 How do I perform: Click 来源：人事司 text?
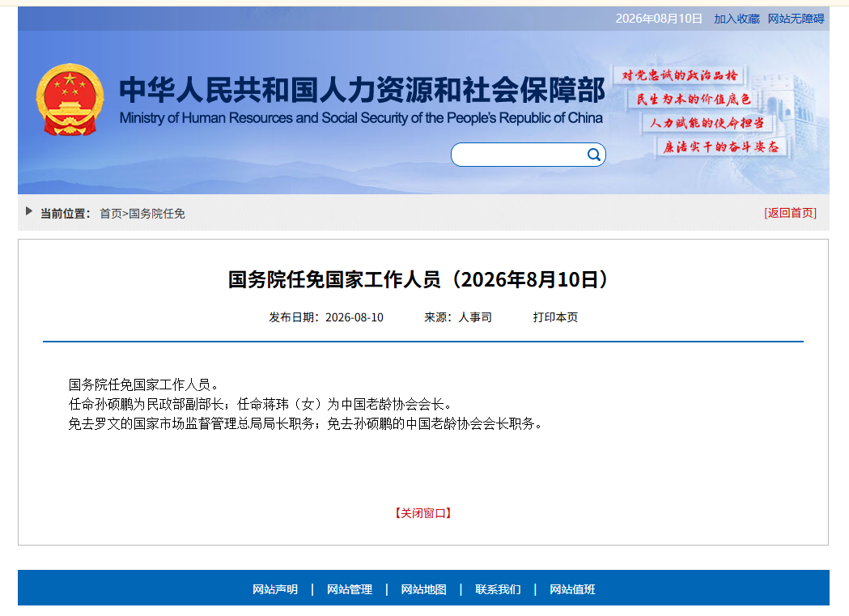(457, 317)
